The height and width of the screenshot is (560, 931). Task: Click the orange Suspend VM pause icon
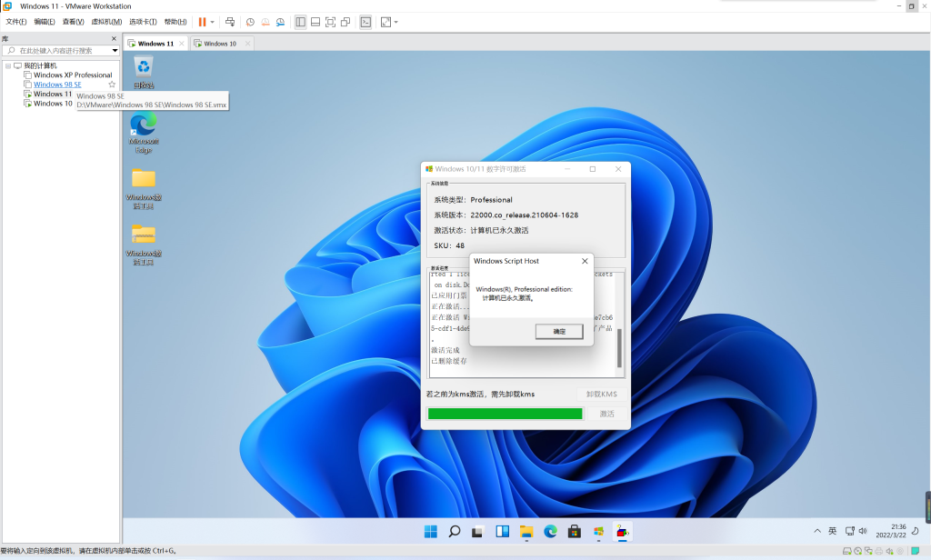pyautogui.click(x=202, y=22)
